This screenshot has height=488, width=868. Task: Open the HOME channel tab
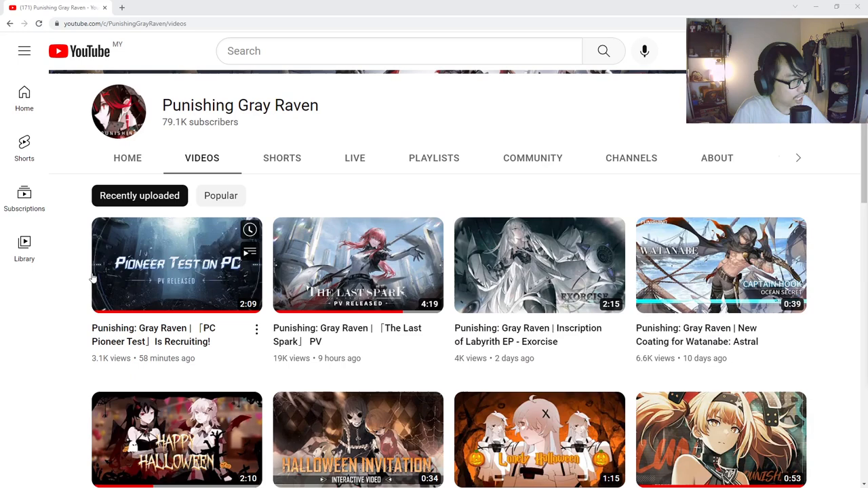click(127, 158)
